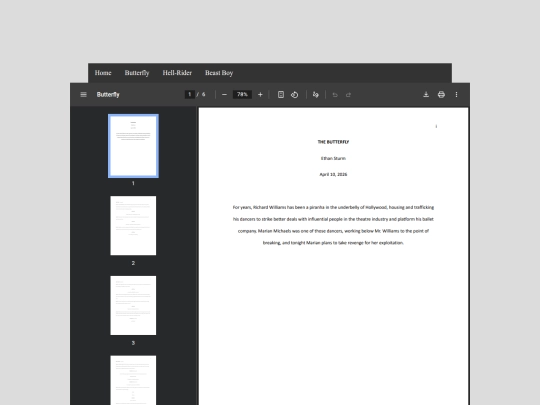
Task: Select page 2 thumbnail
Action: click(x=133, y=226)
